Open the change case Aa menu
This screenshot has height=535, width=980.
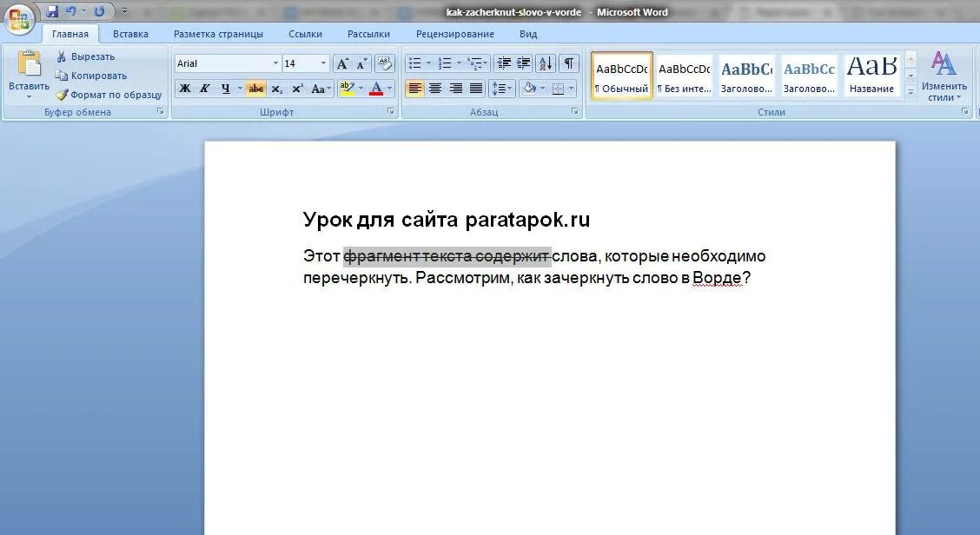321,89
